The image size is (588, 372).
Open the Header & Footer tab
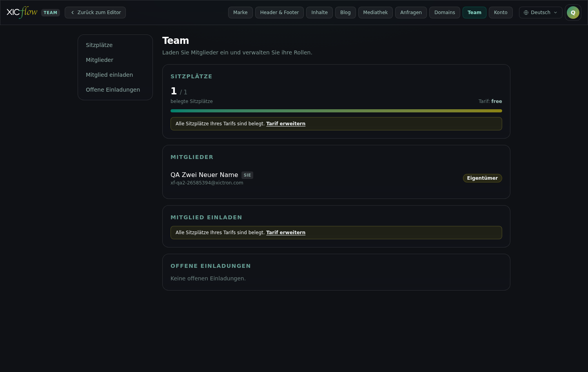point(279,13)
